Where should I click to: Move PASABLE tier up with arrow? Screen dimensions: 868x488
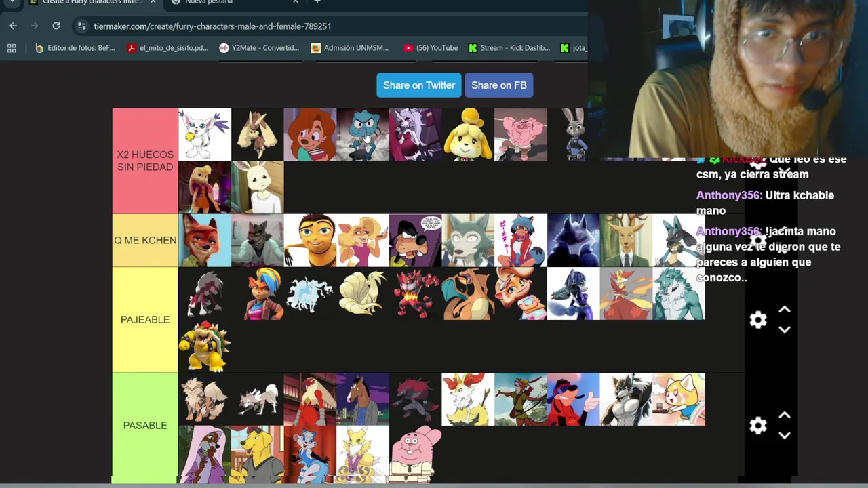pyautogui.click(x=785, y=415)
